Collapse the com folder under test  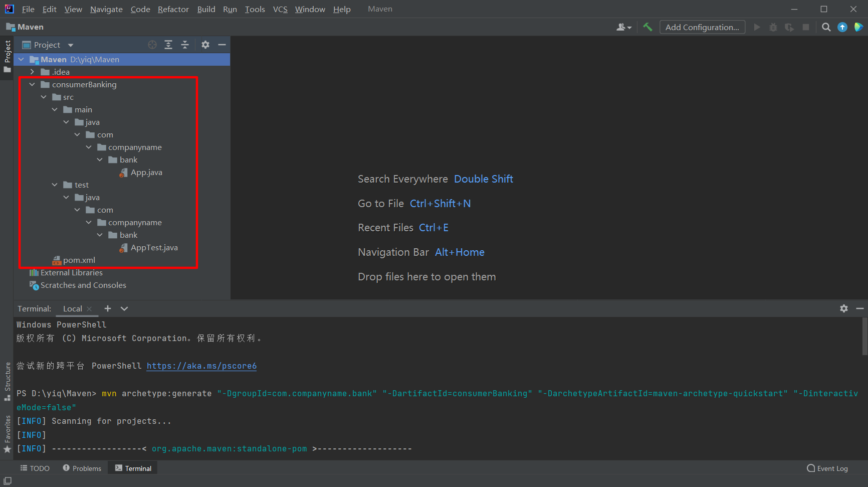click(77, 210)
